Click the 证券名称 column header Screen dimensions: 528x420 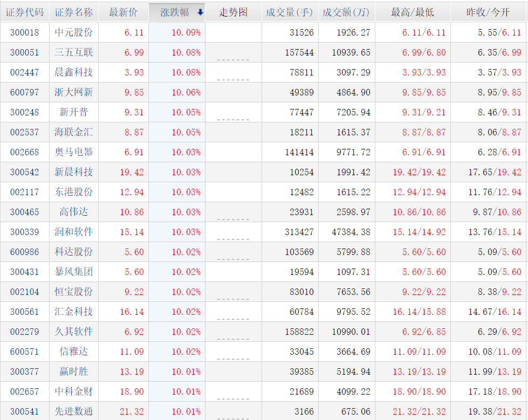tap(74, 12)
